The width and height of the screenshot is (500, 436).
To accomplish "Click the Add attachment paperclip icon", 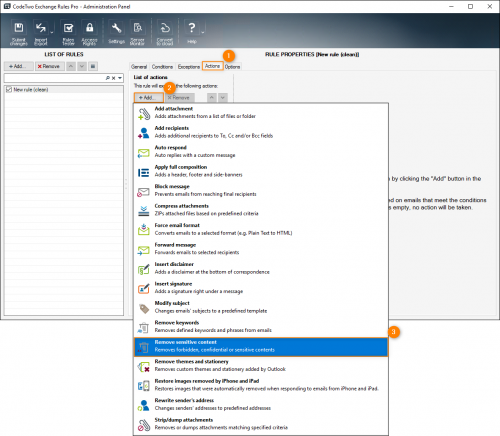I will click(x=144, y=114).
